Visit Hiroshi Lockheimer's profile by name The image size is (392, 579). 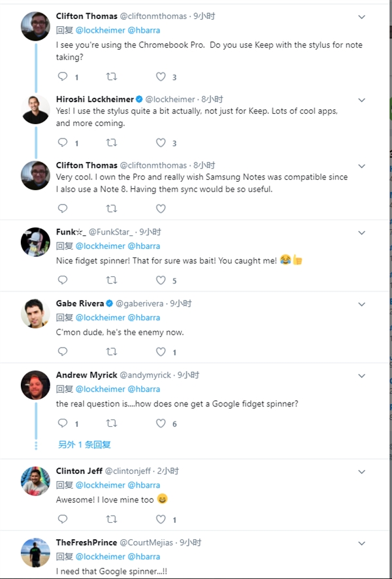tap(95, 99)
